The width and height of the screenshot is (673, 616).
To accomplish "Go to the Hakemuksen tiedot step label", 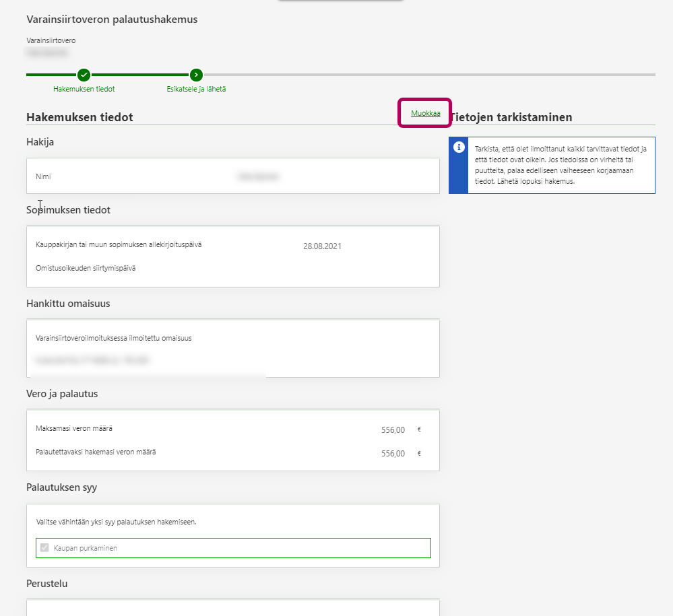I will tap(84, 89).
